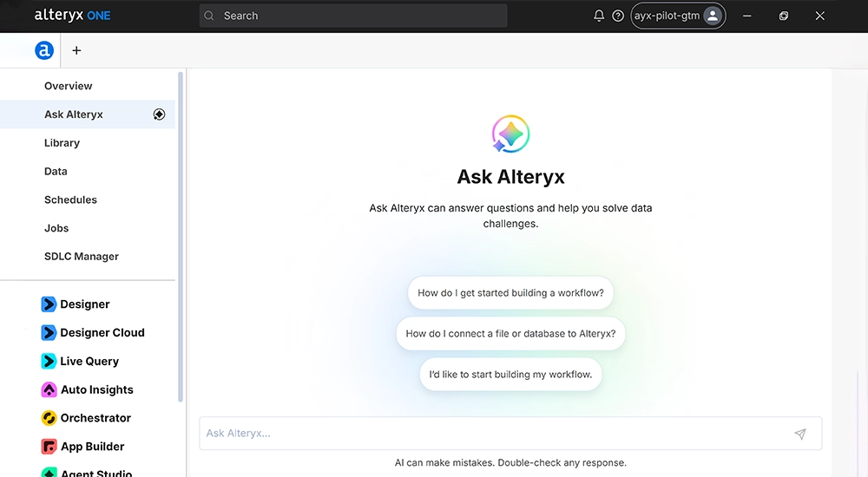The image size is (868, 477).
Task: Select 'How do I get started building a workflow?'
Action: click(510, 293)
